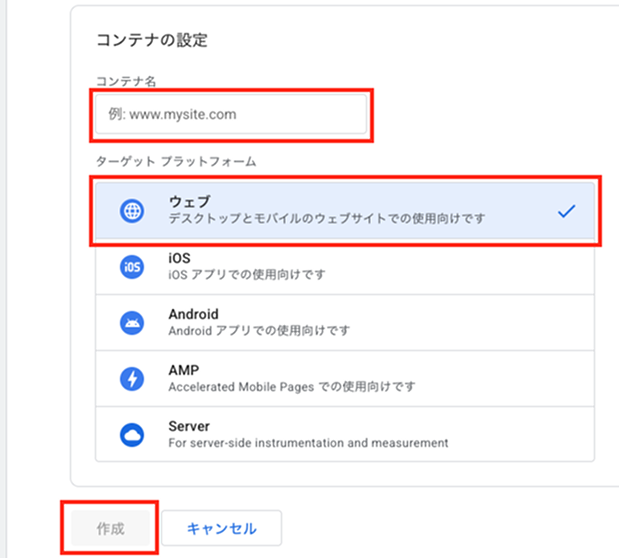Click the globe icon for ウェブ
The image size is (619, 558).
coord(132,211)
